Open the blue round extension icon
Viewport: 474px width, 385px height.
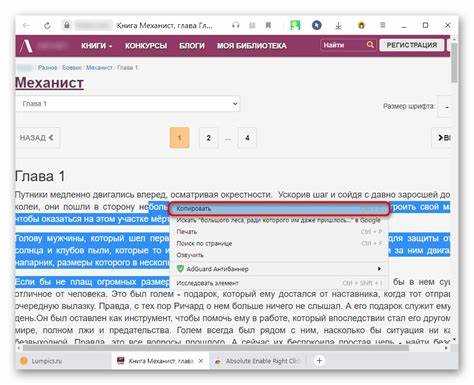pyautogui.click(x=317, y=25)
